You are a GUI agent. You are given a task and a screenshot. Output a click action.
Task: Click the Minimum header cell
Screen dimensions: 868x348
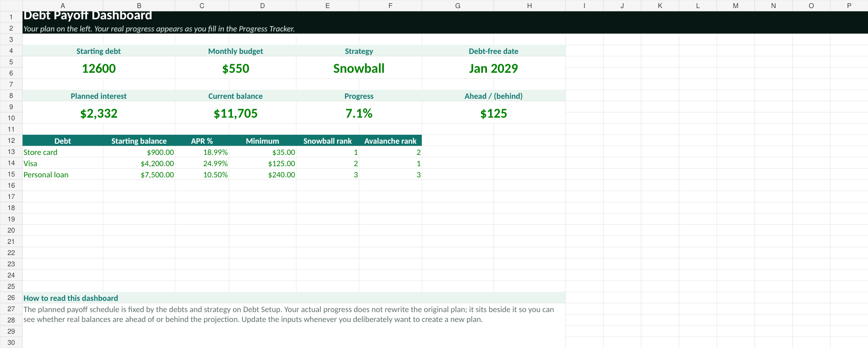263,141
